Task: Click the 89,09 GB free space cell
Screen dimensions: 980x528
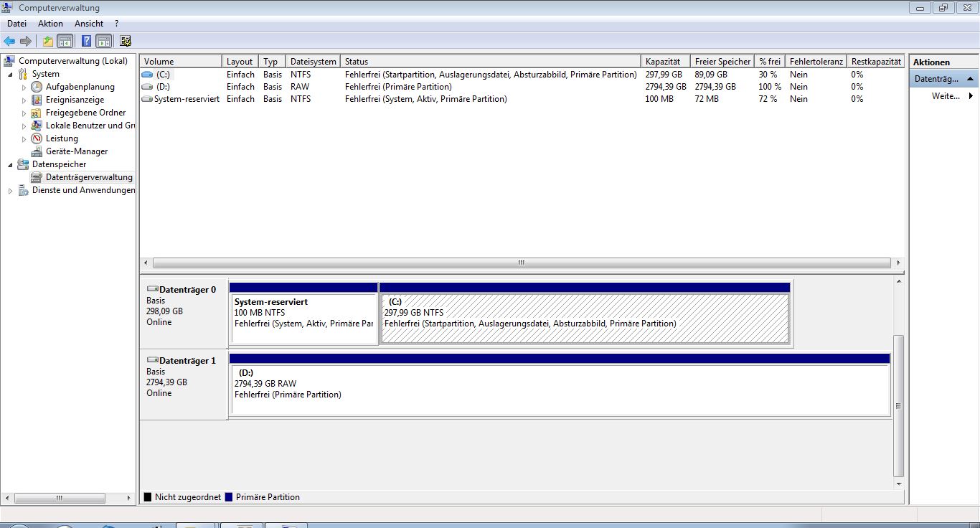Action: (711, 75)
